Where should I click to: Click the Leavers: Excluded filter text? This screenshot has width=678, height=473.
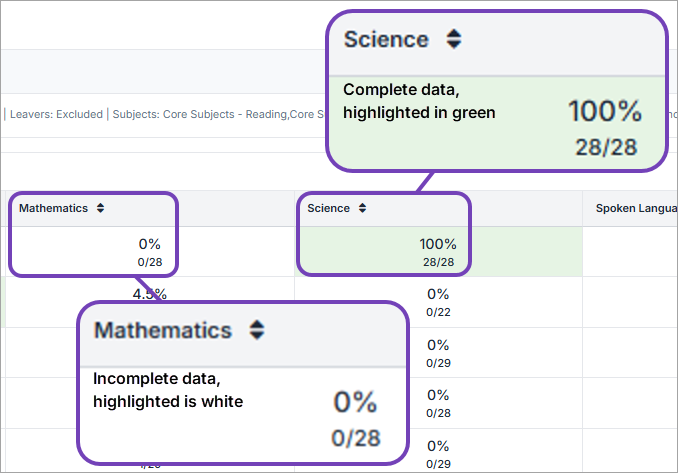[56, 114]
